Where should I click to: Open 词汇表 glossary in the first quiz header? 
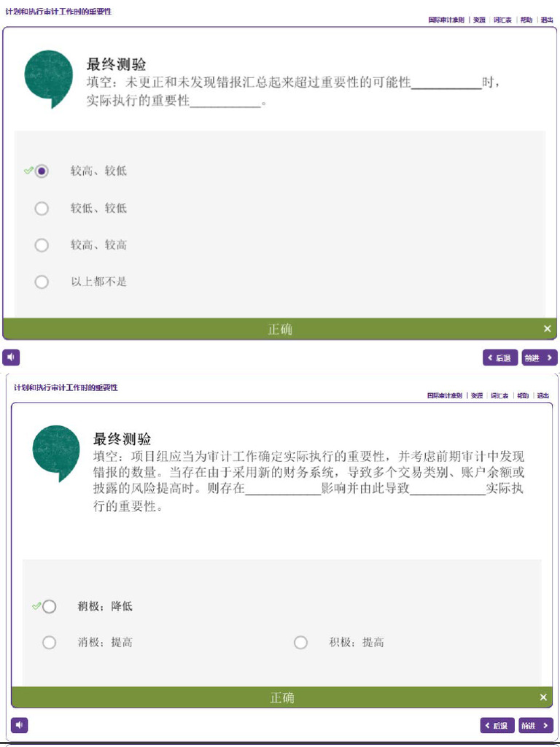pos(502,20)
